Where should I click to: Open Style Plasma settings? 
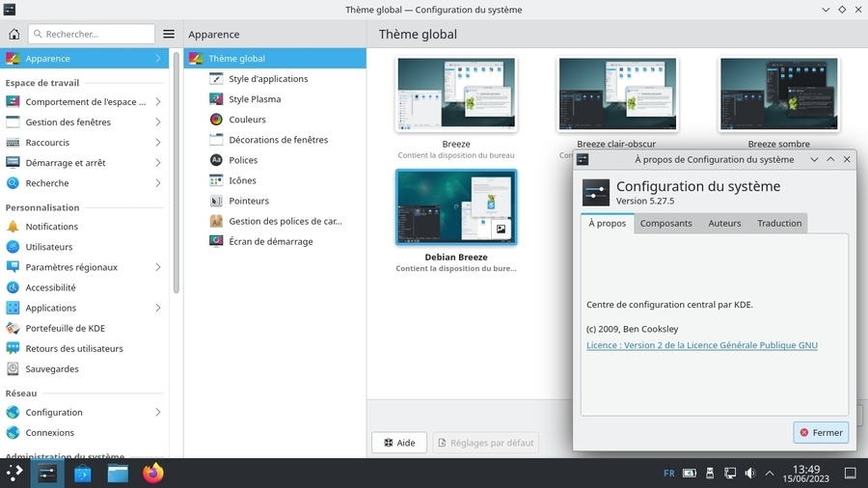(275, 99)
